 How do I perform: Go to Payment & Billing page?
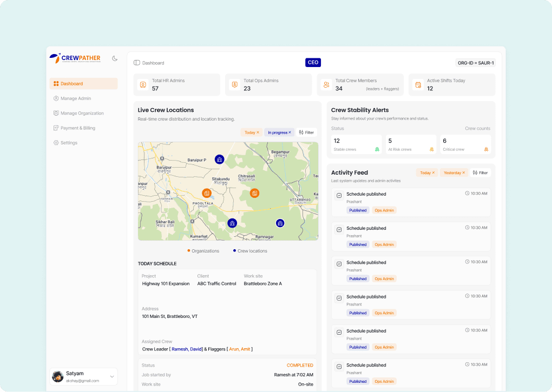(77, 128)
